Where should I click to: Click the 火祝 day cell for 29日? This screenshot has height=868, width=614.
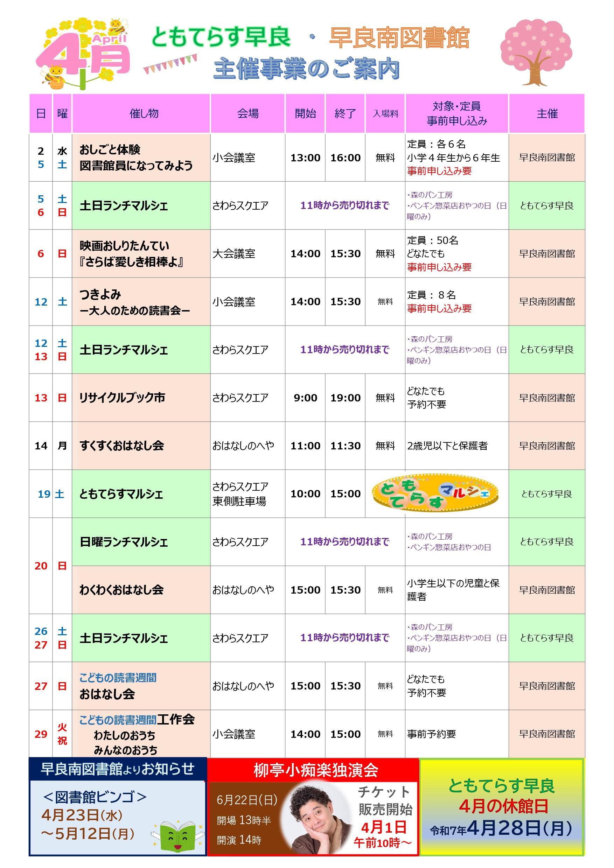coord(62,734)
